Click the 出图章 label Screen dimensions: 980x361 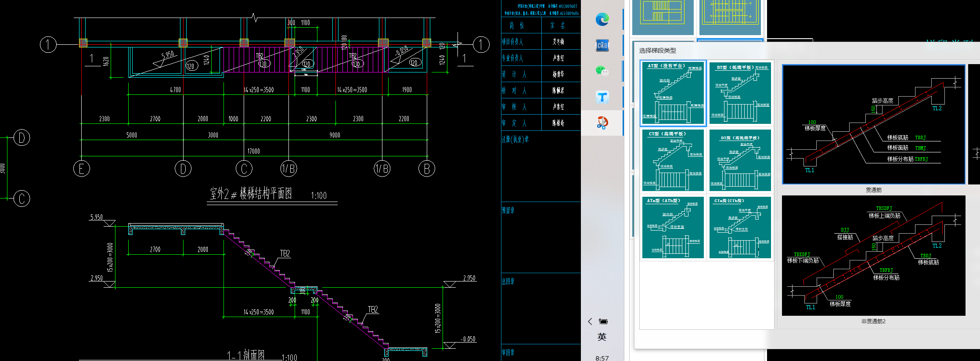click(x=508, y=282)
